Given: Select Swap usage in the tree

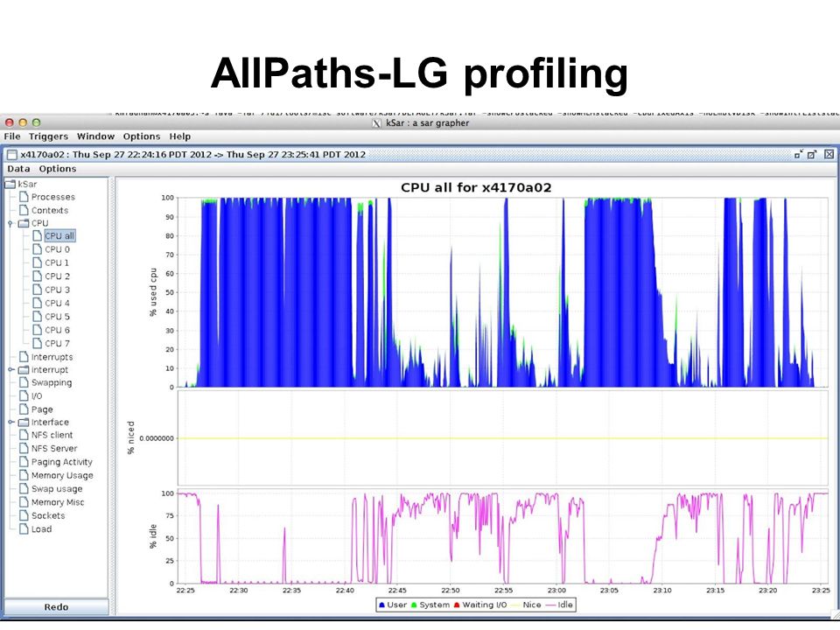Looking at the screenshot, I should [x=57, y=489].
